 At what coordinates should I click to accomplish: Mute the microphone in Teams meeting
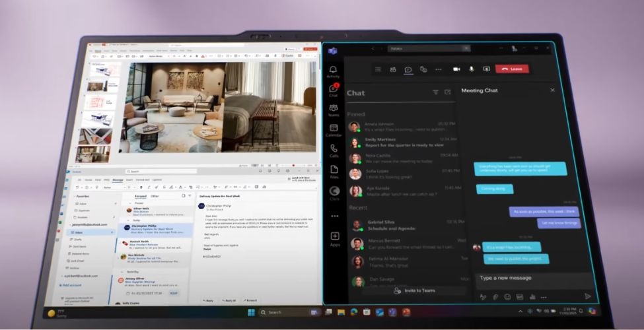472,69
